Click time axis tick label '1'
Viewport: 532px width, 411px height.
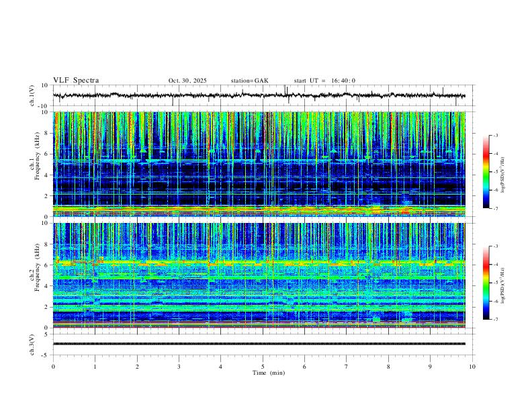[95, 367]
